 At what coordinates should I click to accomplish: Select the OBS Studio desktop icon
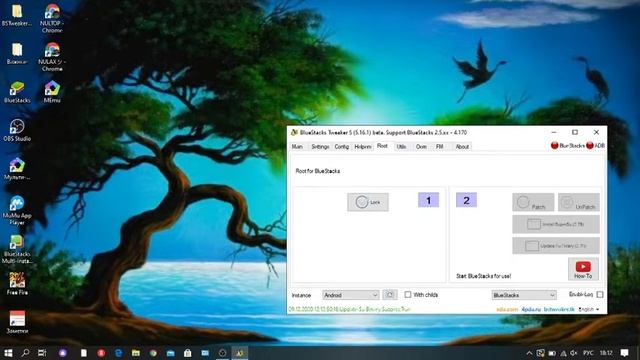(17, 131)
